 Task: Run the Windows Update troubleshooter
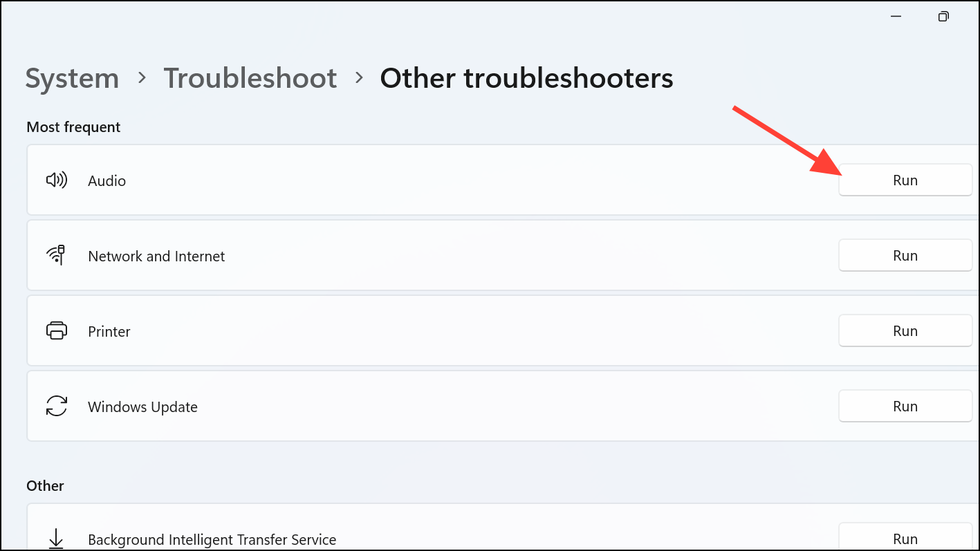coord(905,407)
